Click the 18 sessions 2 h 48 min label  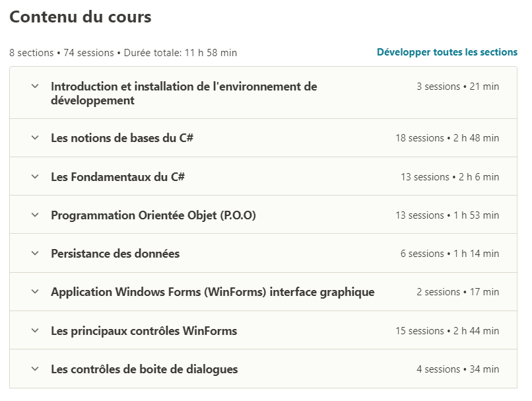point(447,138)
